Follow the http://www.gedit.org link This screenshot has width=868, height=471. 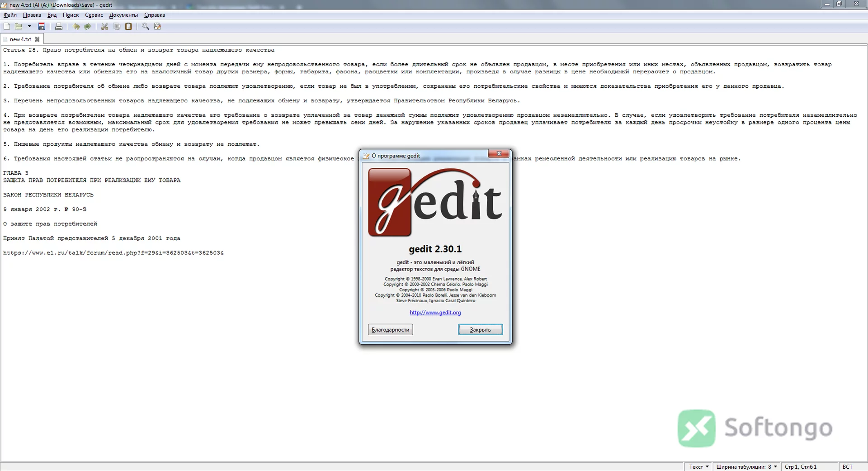[x=435, y=313]
